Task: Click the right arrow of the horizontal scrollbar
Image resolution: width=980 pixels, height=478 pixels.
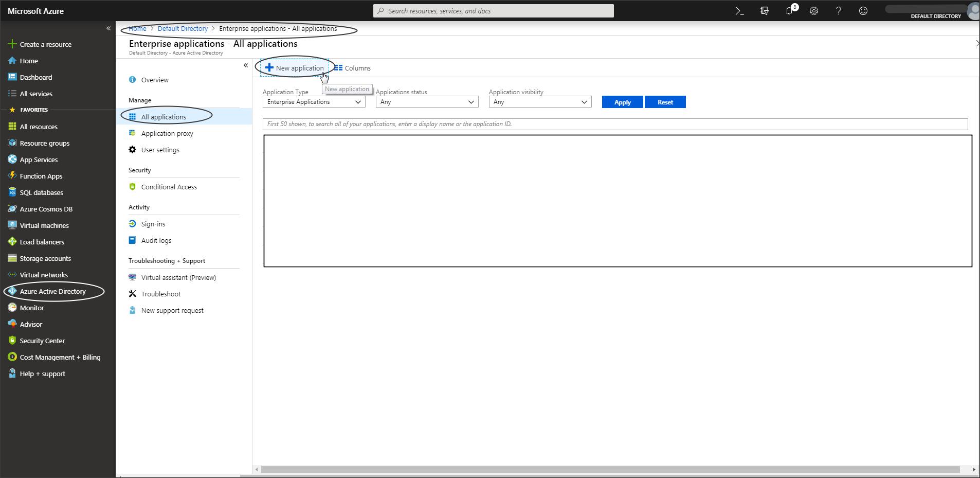Action: [974, 469]
